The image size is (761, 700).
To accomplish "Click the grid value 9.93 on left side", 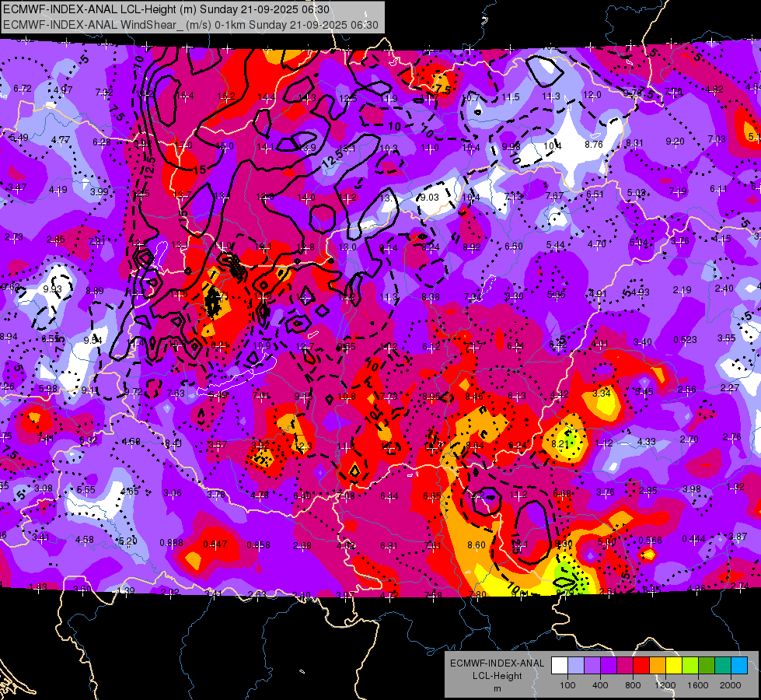I will (52, 289).
